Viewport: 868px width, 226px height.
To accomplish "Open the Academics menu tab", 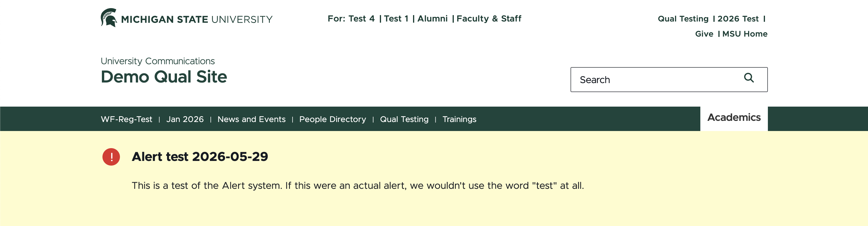I will click(x=734, y=117).
